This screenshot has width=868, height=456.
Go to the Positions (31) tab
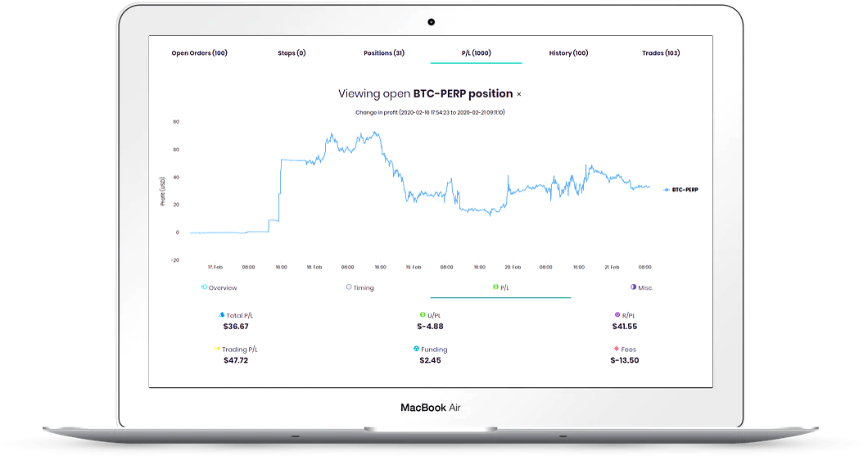(x=384, y=53)
